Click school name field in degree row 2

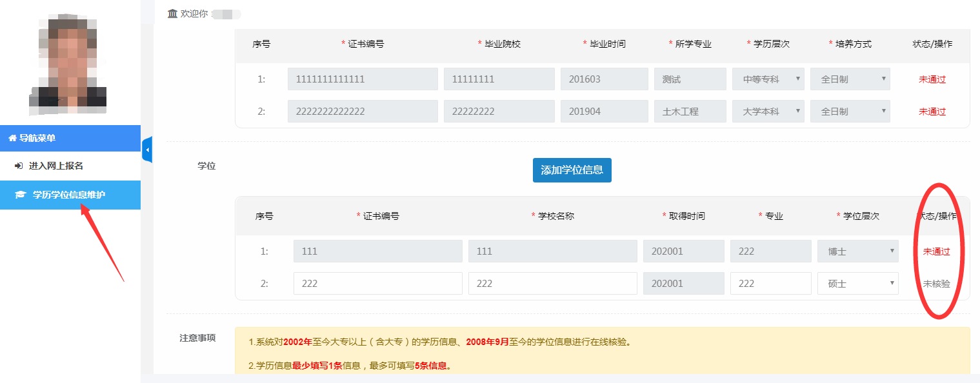point(552,284)
